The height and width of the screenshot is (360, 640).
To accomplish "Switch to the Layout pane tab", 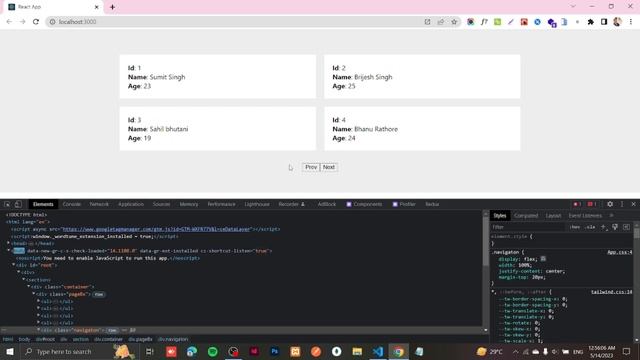I will tap(553, 216).
